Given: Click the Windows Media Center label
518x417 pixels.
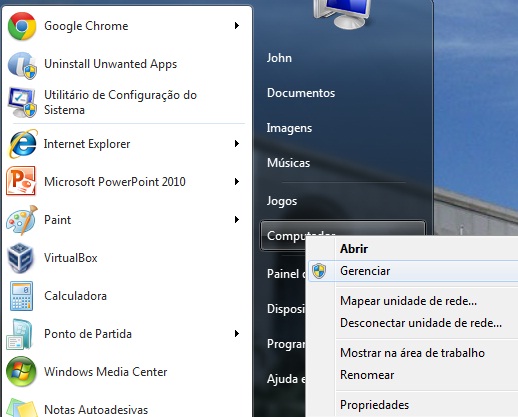Looking at the screenshot, I should pyautogui.click(x=106, y=372).
